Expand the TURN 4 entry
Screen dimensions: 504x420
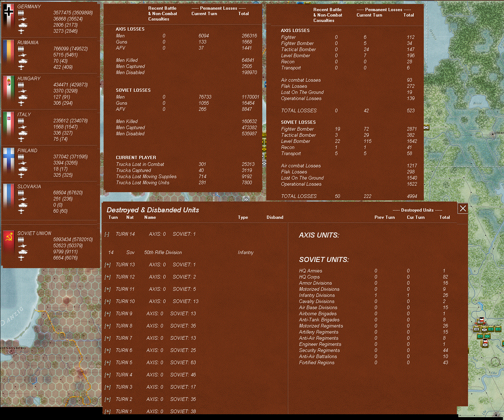click(107, 375)
